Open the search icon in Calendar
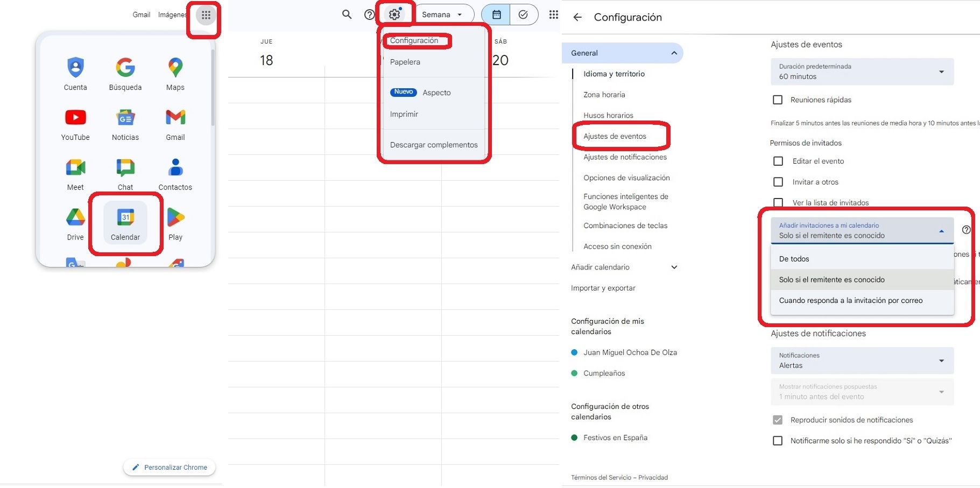980x488 pixels. click(x=347, y=15)
